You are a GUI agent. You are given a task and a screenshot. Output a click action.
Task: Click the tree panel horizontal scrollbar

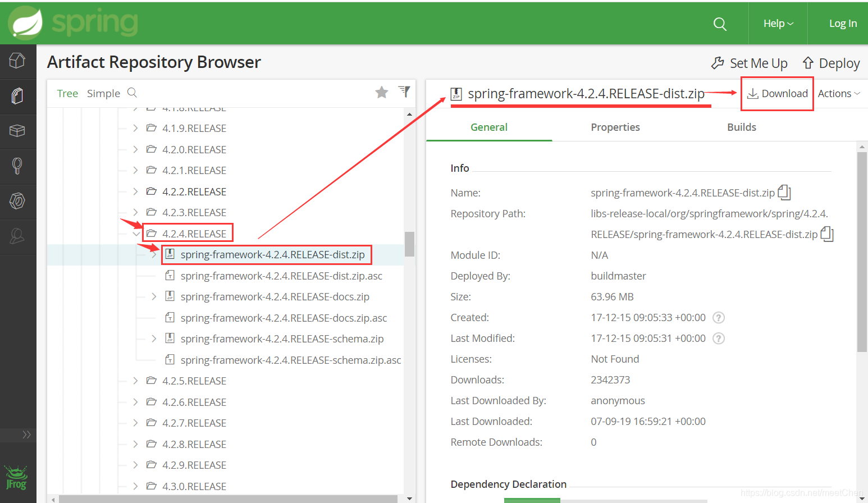click(228, 499)
